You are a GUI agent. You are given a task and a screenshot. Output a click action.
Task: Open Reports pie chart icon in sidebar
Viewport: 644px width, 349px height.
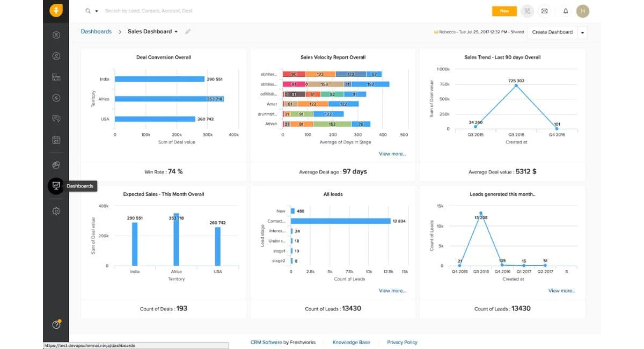click(x=56, y=165)
